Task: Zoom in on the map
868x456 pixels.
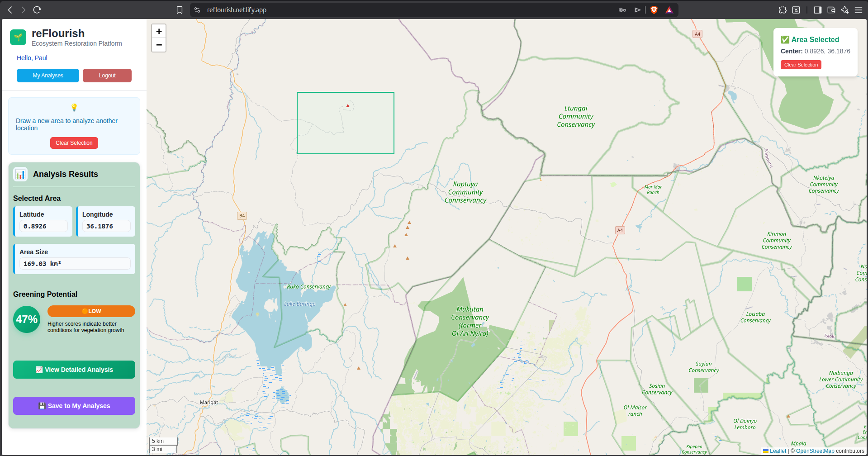Action: pyautogui.click(x=159, y=31)
